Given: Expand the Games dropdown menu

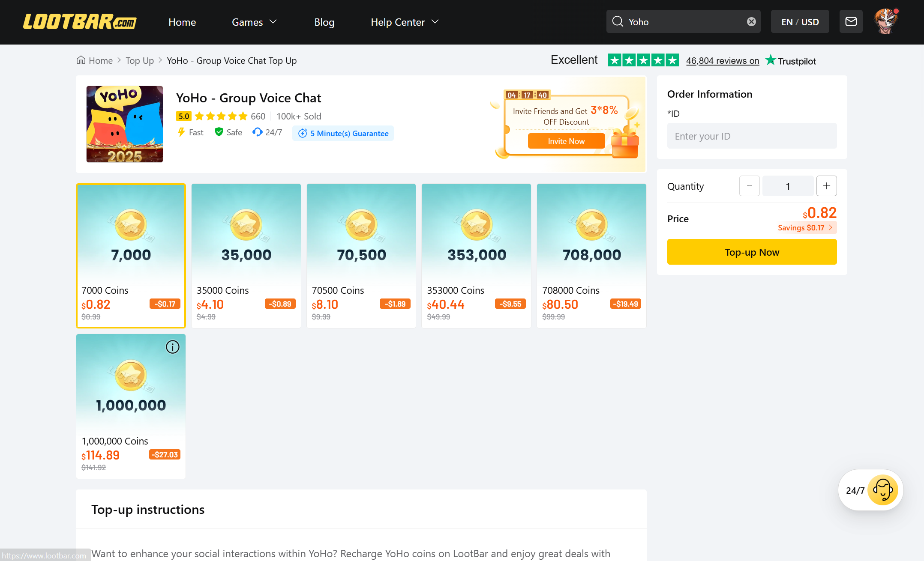Looking at the screenshot, I should [x=254, y=22].
